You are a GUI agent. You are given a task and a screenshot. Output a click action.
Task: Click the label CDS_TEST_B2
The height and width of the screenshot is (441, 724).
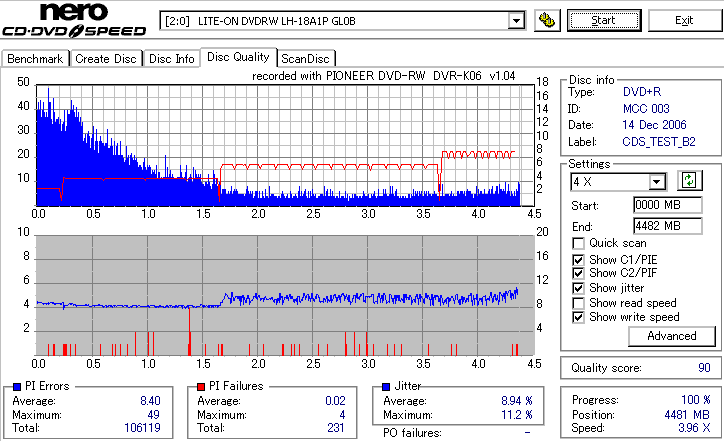click(x=659, y=142)
